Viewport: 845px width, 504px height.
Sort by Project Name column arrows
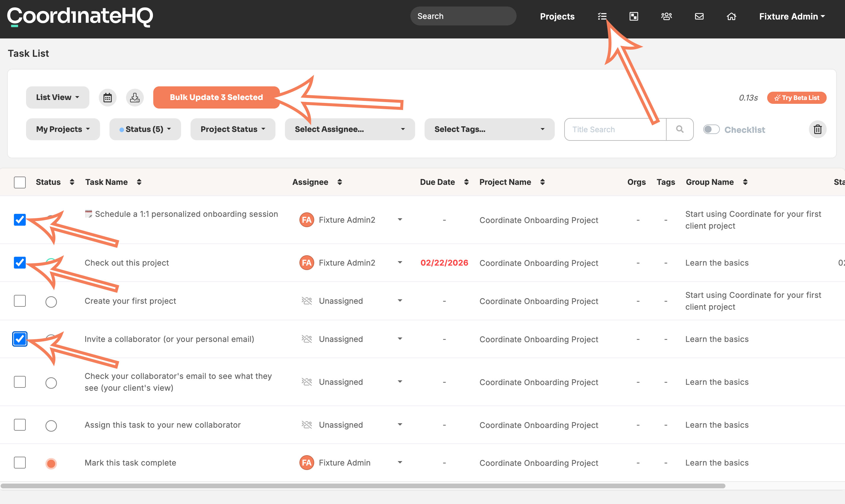click(542, 182)
